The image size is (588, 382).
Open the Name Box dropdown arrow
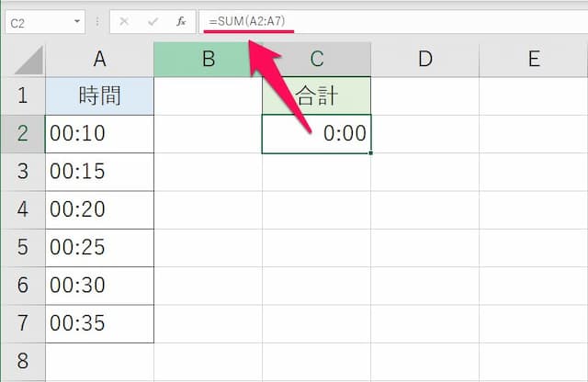pos(77,21)
